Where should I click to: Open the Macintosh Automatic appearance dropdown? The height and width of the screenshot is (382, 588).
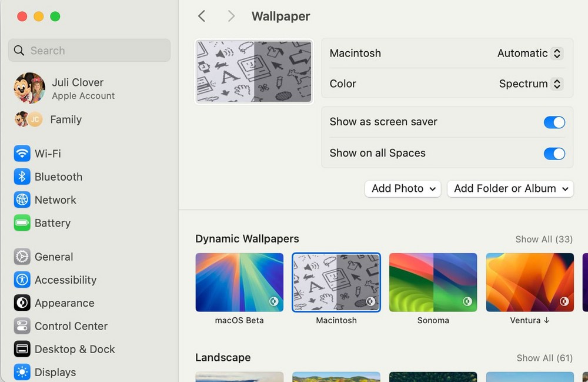529,54
